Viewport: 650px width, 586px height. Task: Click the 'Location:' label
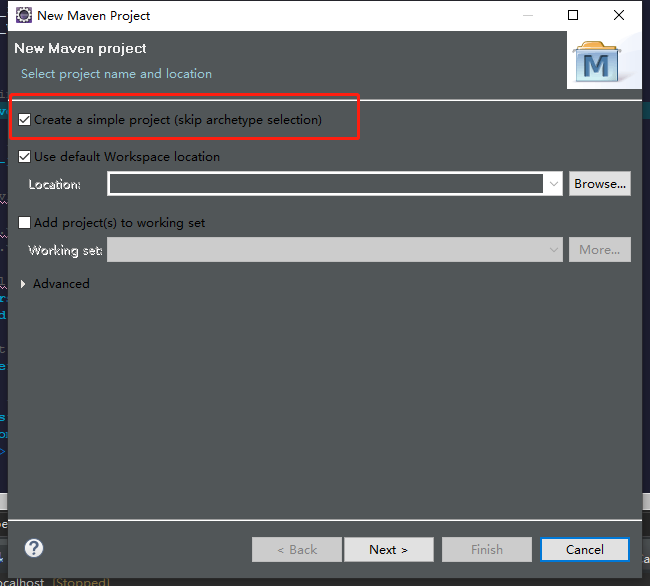54,184
